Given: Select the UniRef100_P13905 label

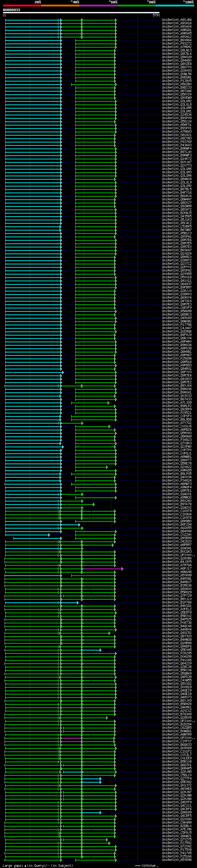Looking at the screenshot, I should coord(177,81).
